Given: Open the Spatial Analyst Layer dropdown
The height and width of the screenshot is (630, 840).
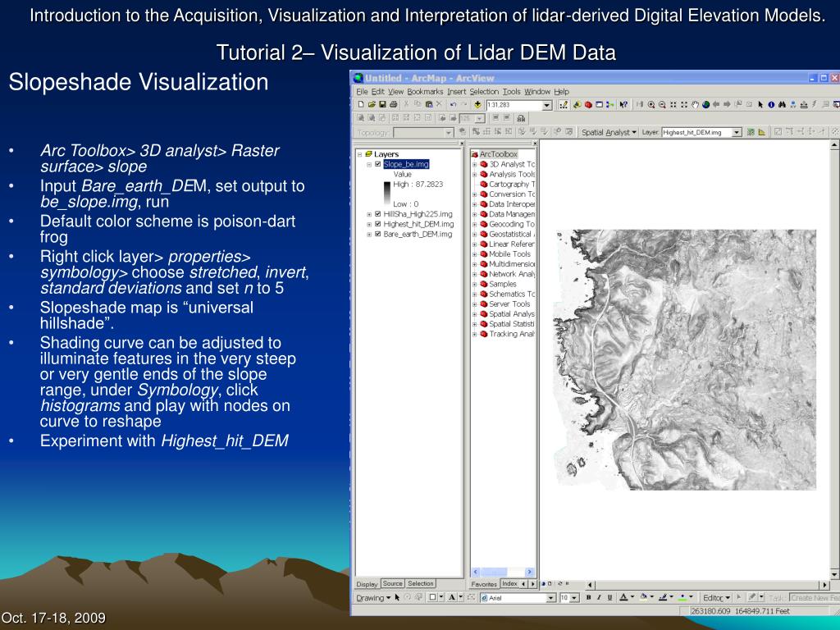Looking at the screenshot, I should (737, 132).
